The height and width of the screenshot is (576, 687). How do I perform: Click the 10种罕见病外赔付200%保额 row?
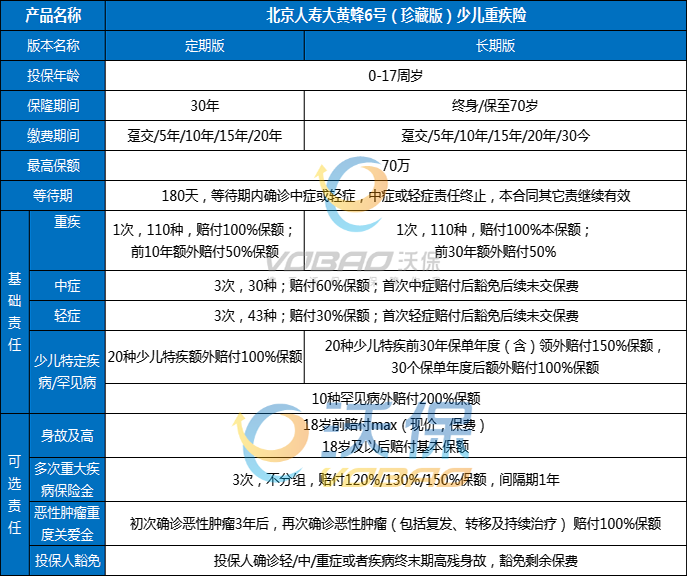396,399
